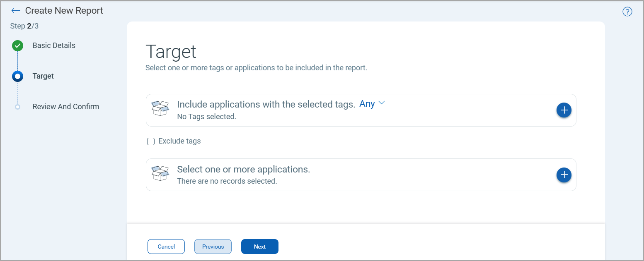Click the plus icon to add applications
Image resolution: width=644 pixels, height=261 pixels.
pyautogui.click(x=564, y=175)
